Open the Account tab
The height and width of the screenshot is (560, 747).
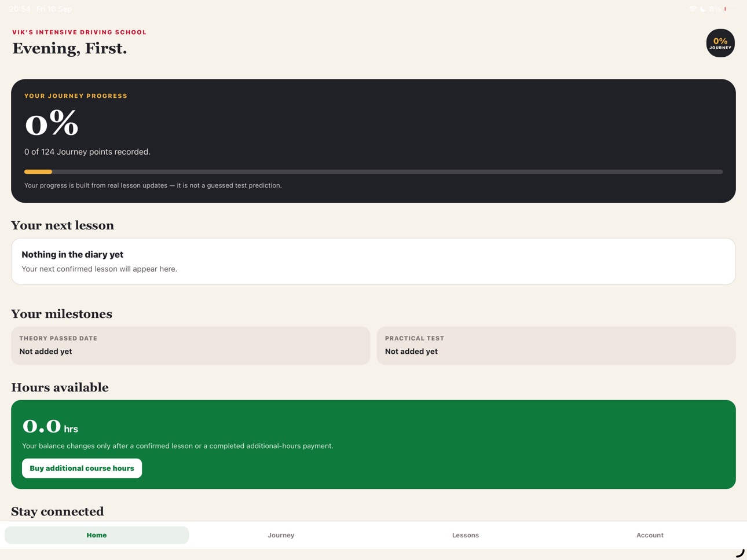(650, 535)
